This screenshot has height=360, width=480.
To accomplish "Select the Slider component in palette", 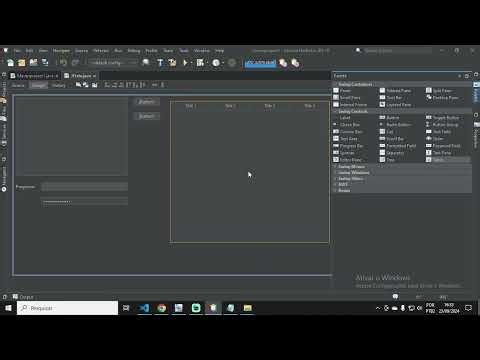I will point(435,139).
